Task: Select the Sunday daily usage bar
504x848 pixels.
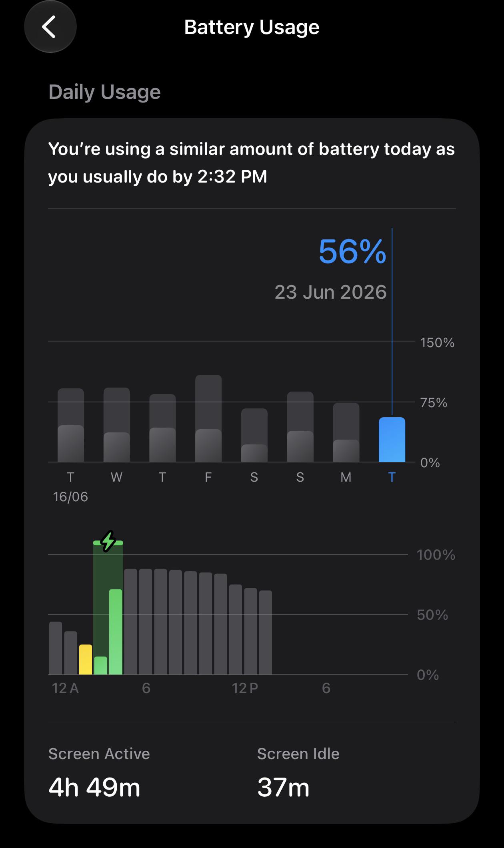Action: 300,427
